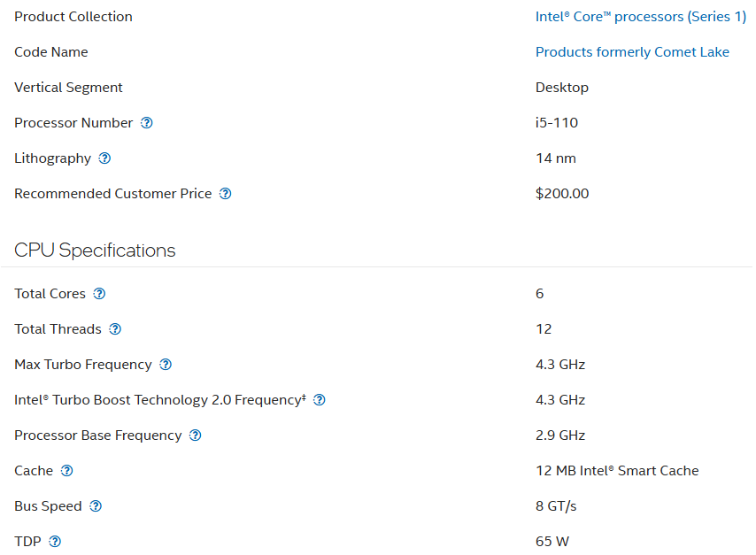756x555 pixels.
Task: Show Processor Base Frequency info icon
Action: click(196, 436)
